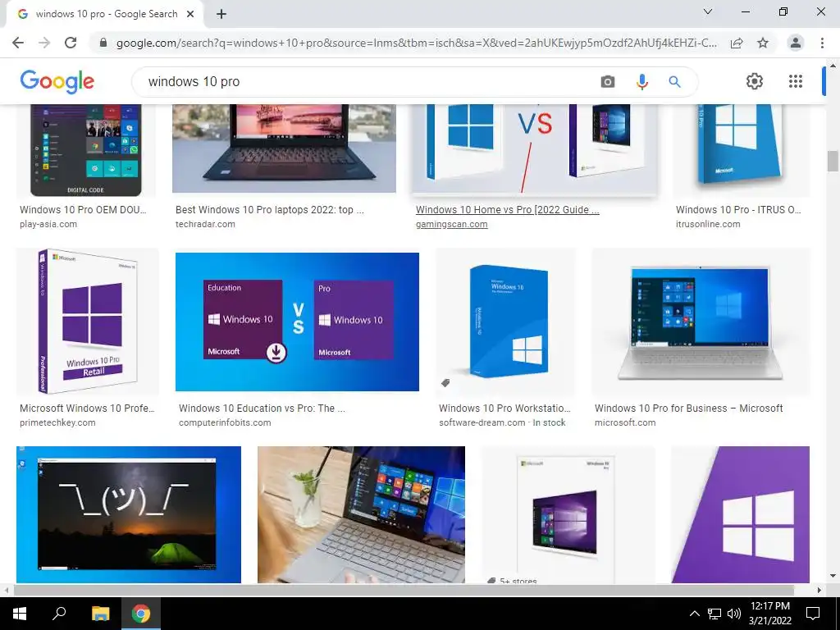840x630 pixels.
Task: Search by image using the camera icon
Action: tap(608, 81)
